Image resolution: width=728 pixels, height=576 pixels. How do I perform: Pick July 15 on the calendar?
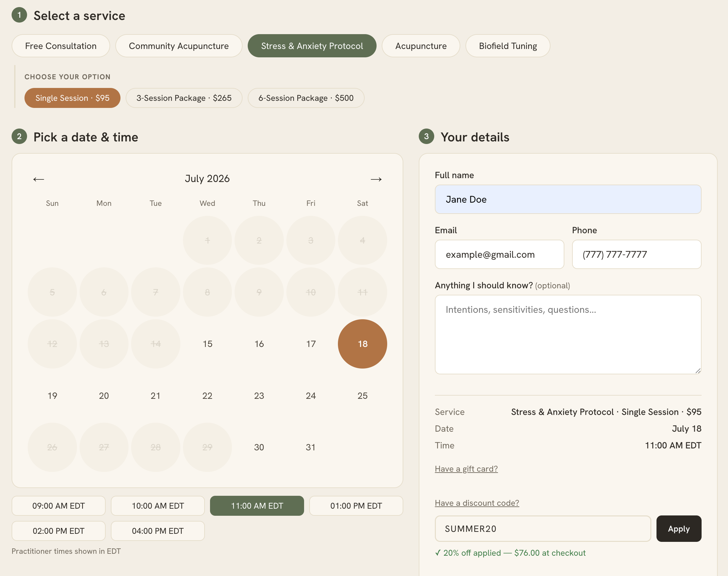(x=207, y=344)
